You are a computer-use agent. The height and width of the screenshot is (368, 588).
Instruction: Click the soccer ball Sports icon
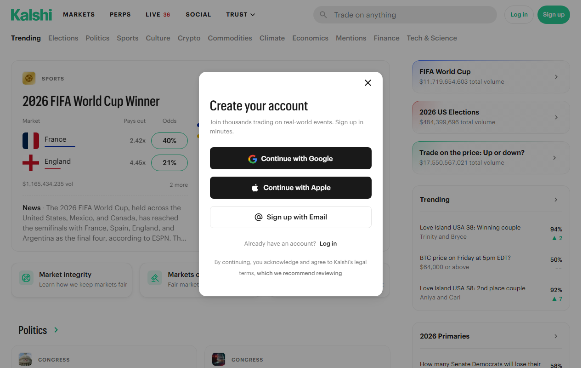tap(29, 78)
